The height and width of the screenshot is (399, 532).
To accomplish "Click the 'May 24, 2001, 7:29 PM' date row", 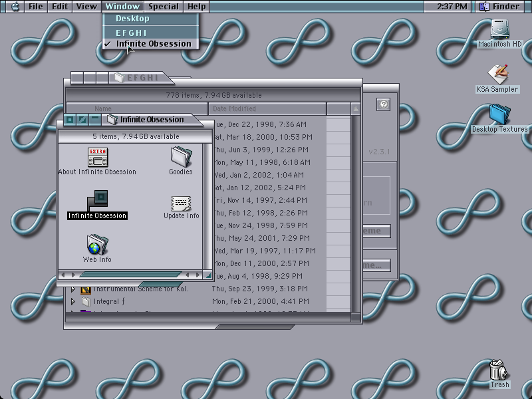I will (262, 238).
